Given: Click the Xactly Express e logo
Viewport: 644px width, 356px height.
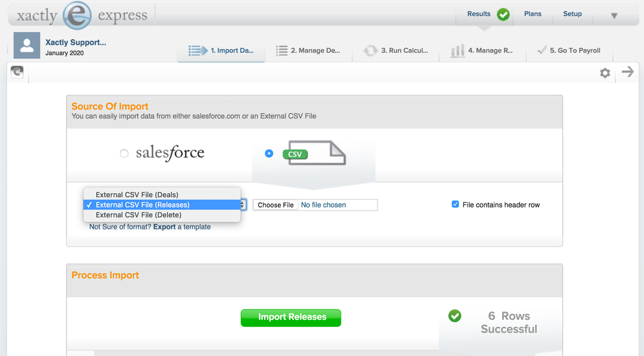Looking at the screenshot, I should tap(77, 16).
